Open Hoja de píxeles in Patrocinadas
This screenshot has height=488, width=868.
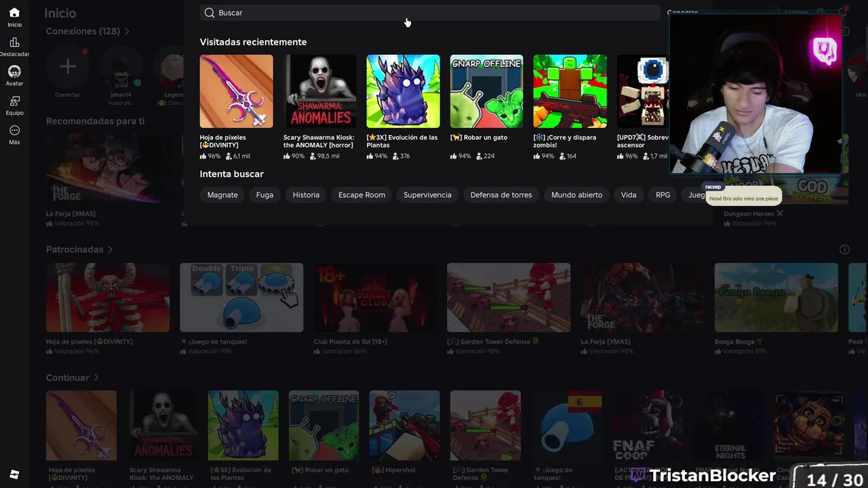[x=108, y=298]
